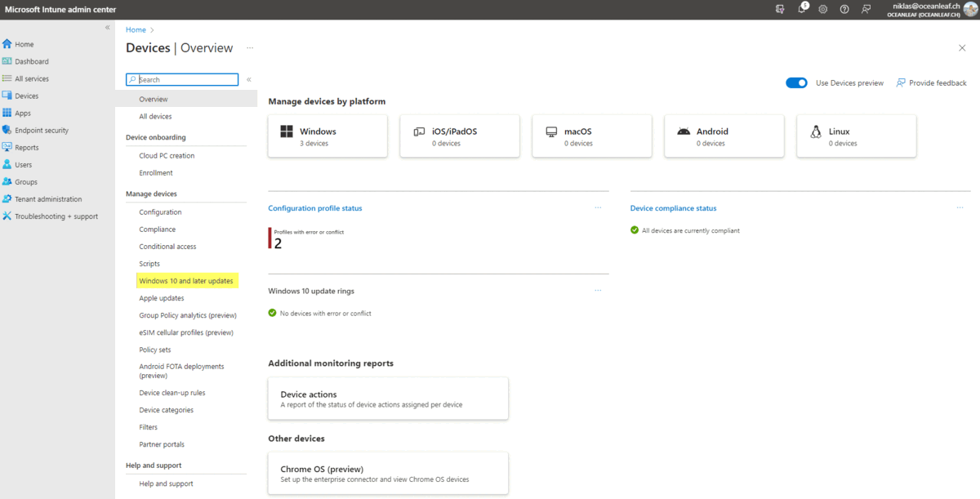Open the ellipsis next to Devices Overview title
The width and height of the screenshot is (980, 499).
coord(250,48)
